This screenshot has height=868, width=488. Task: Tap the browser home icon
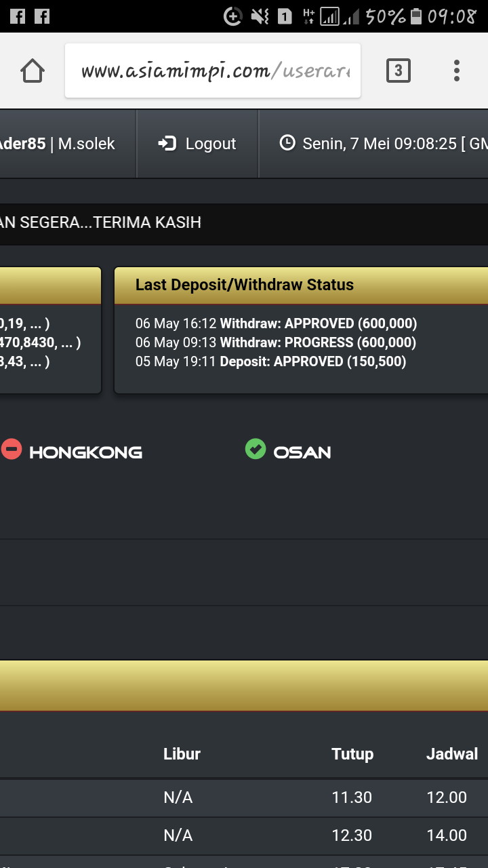[x=33, y=71]
